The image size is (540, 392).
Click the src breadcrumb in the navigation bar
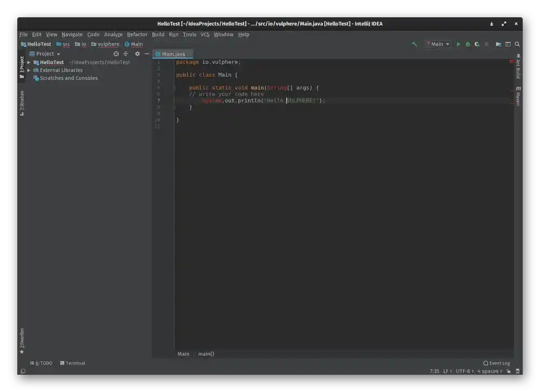(x=63, y=44)
